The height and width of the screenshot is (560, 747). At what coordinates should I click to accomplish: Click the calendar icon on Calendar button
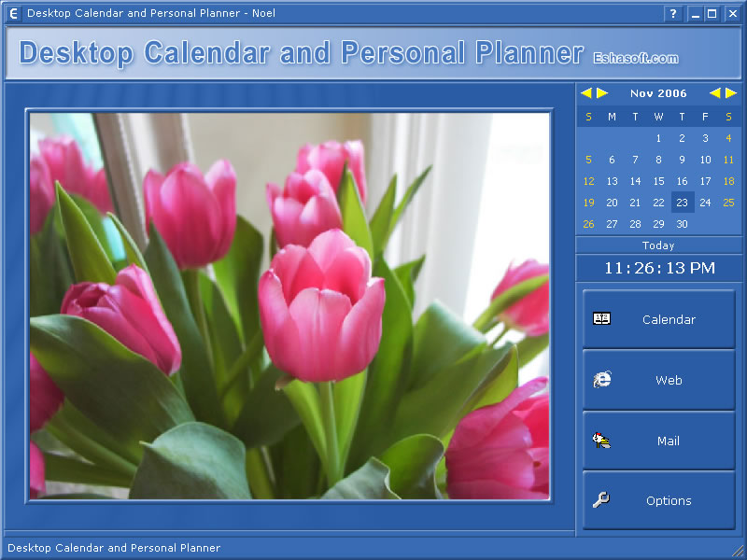(601, 318)
